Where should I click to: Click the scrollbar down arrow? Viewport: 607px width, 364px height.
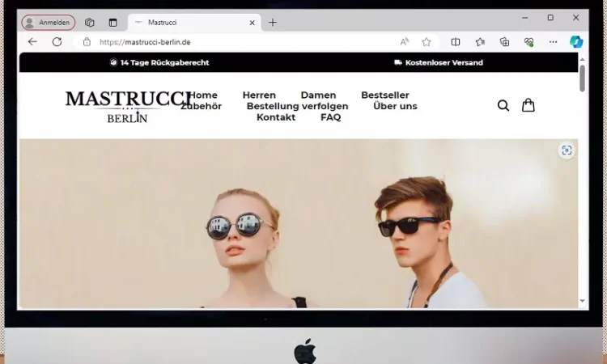[x=582, y=301]
